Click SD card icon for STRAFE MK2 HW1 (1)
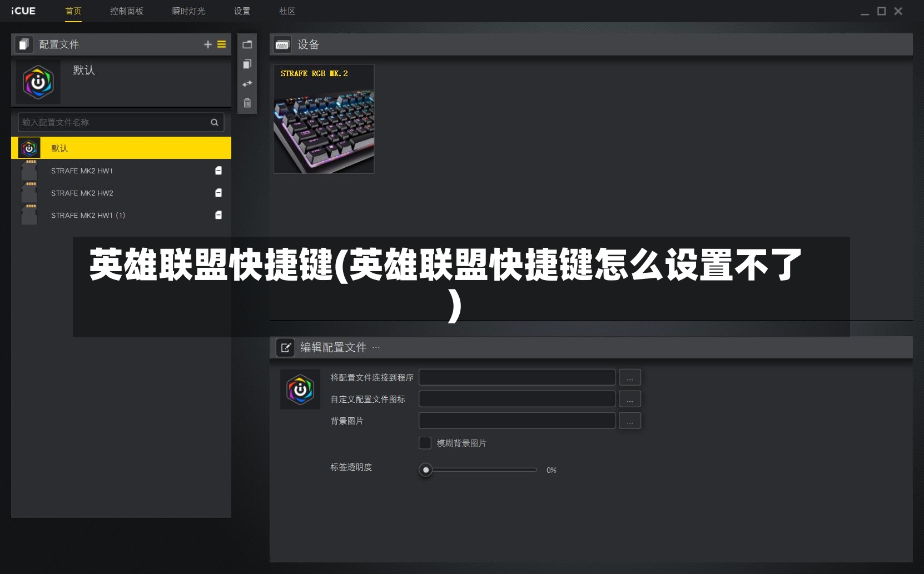Image resolution: width=924 pixels, height=574 pixels. pyautogui.click(x=218, y=215)
